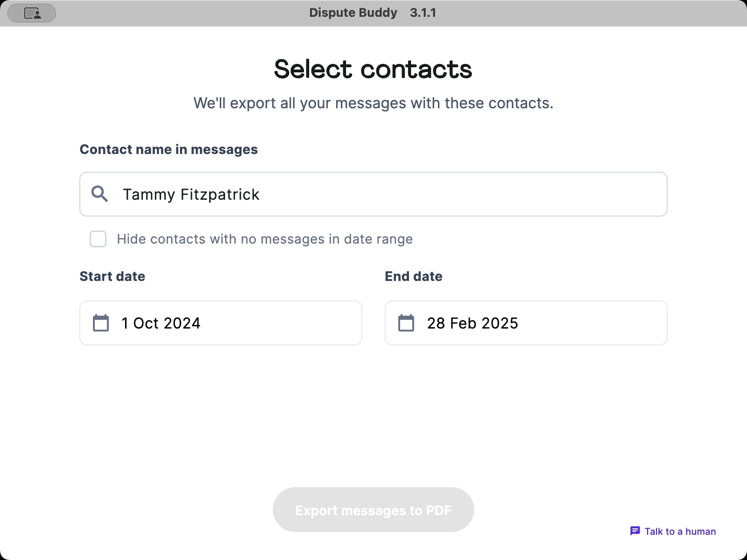Click the 1 Oct 2024 date text

(x=161, y=322)
